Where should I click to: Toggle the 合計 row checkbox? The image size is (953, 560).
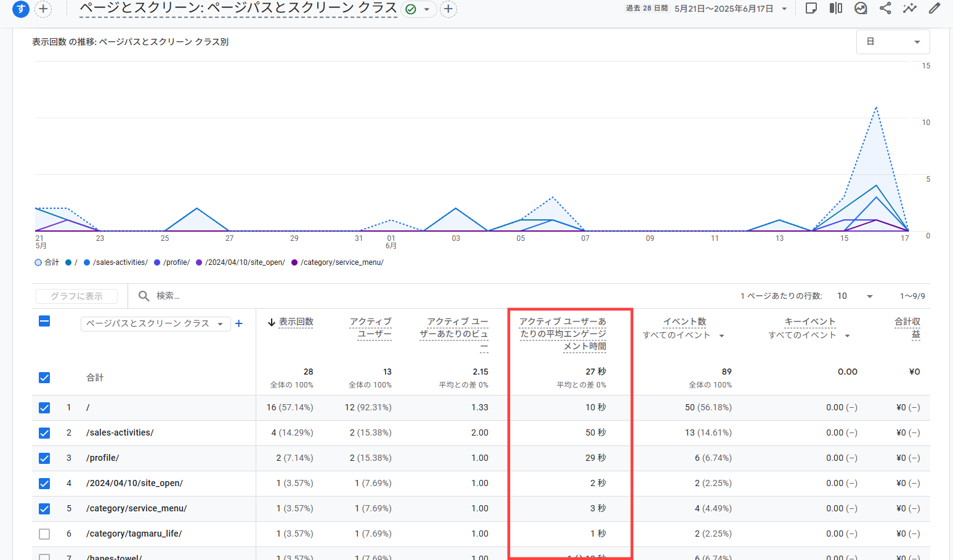[44, 378]
